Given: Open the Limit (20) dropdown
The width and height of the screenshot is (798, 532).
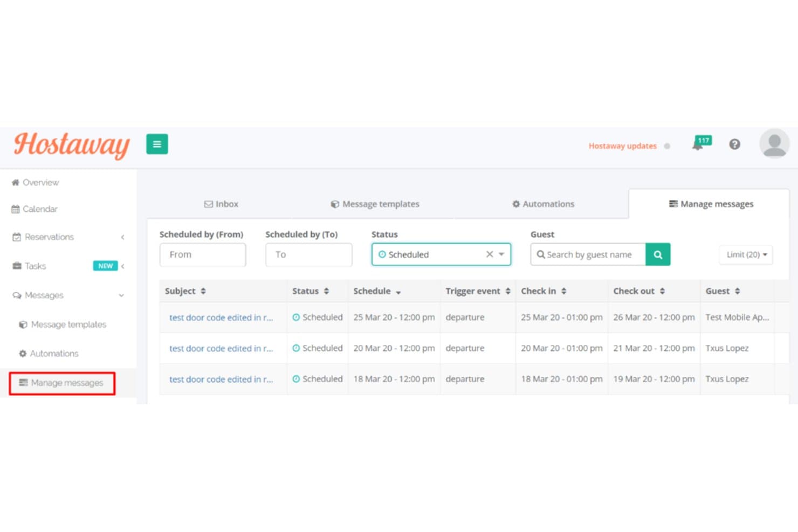Looking at the screenshot, I should point(746,254).
